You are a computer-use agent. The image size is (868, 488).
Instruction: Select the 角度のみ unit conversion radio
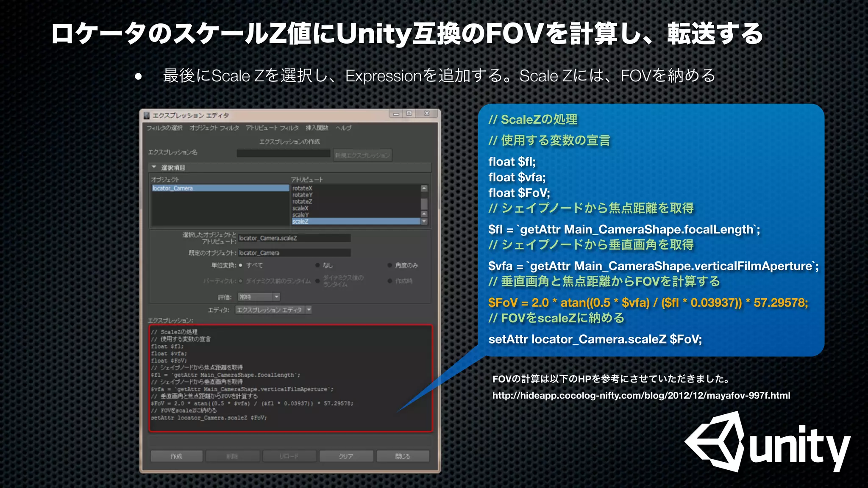click(x=389, y=265)
